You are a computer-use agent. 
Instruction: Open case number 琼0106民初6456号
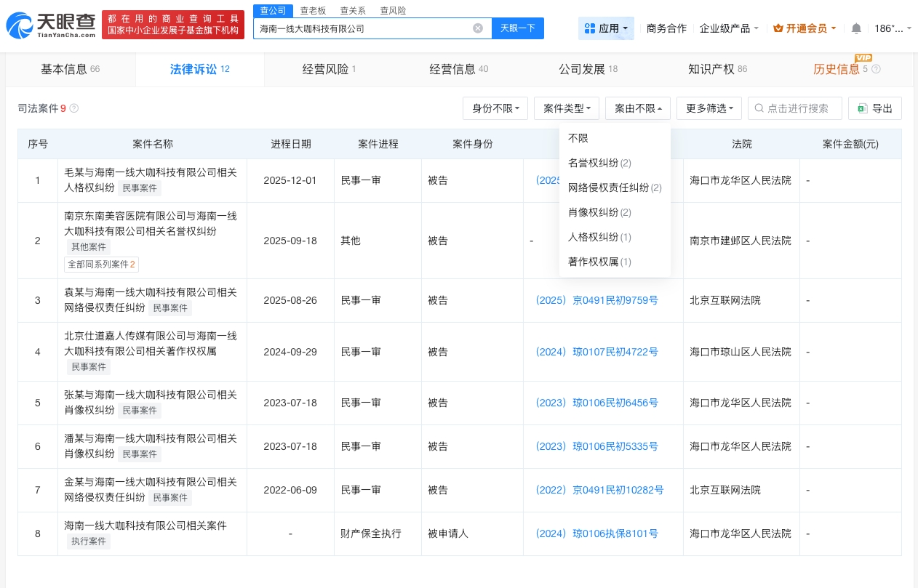click(x=596, y=403)
